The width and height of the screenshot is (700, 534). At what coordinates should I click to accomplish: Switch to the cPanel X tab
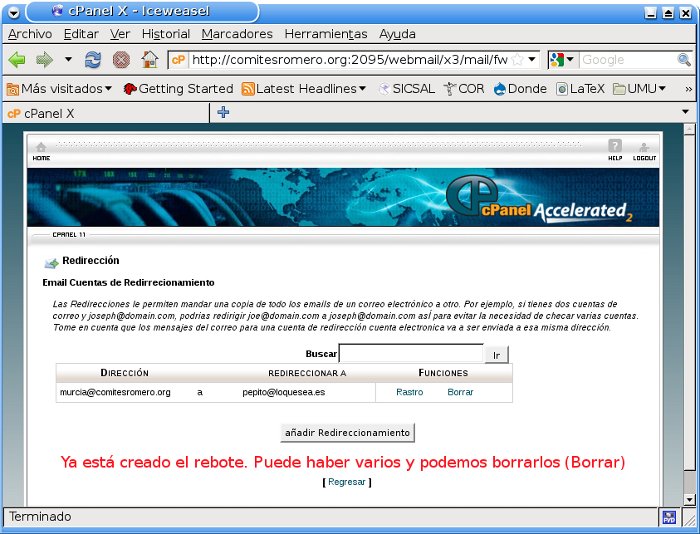105,113
